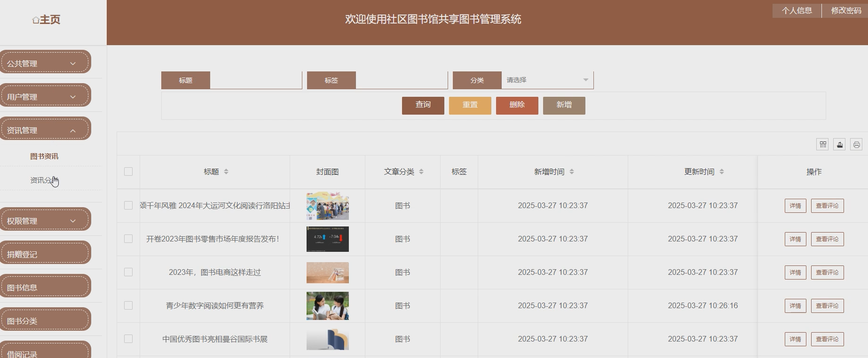Toggle the select-all checkbox in table header

128,171
